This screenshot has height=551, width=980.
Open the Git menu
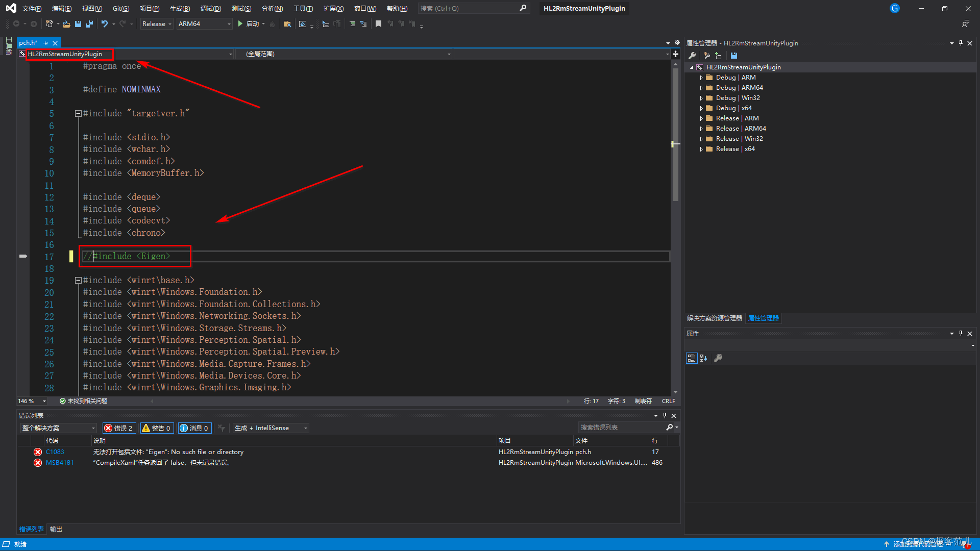tap(121, 8)
